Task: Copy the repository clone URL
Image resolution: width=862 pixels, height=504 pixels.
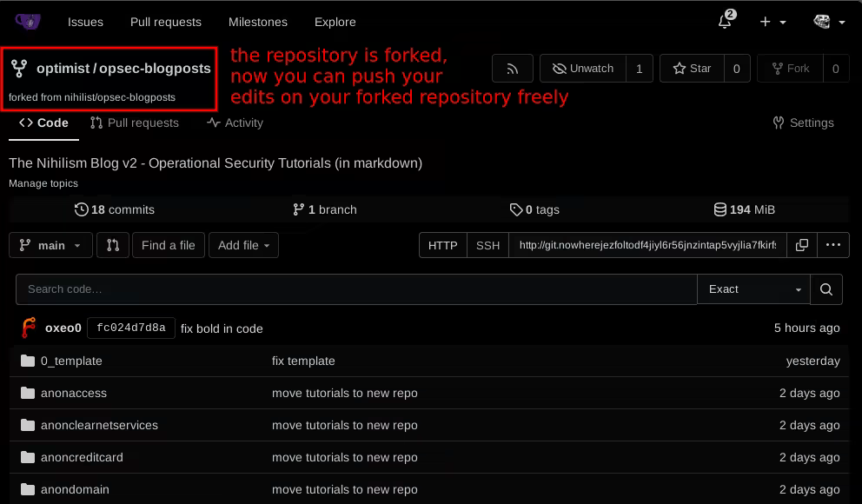Action: click(802, 246)
